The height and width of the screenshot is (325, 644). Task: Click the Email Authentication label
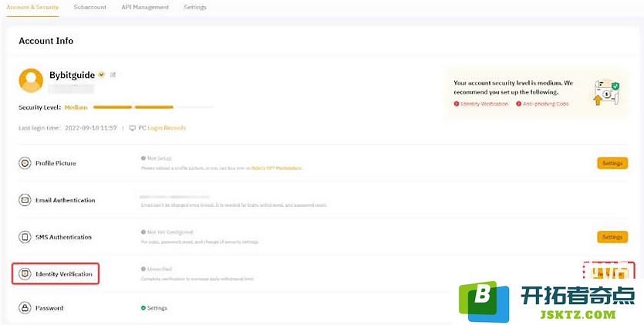pos(65,200)
